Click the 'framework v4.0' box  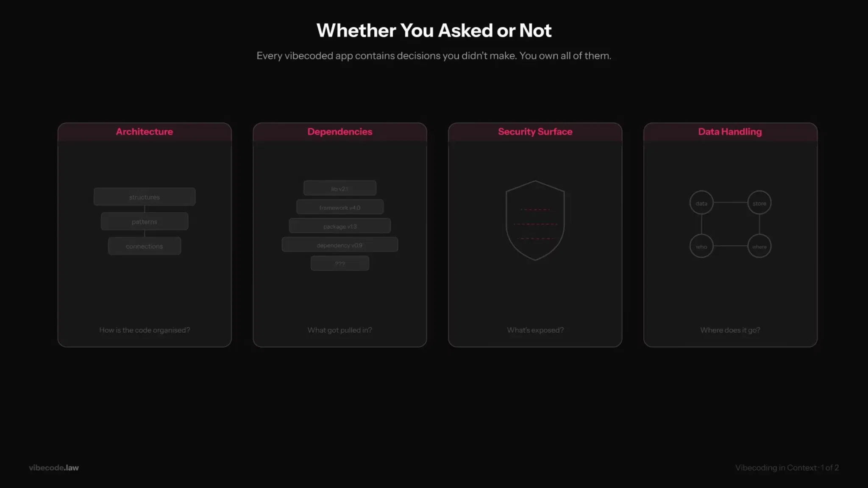tap(339, 207)
